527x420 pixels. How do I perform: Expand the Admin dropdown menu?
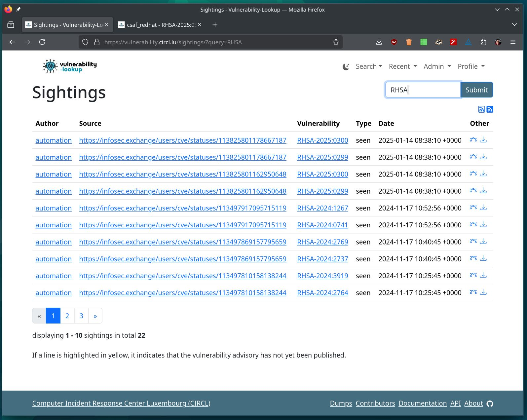tap(437, 66)
